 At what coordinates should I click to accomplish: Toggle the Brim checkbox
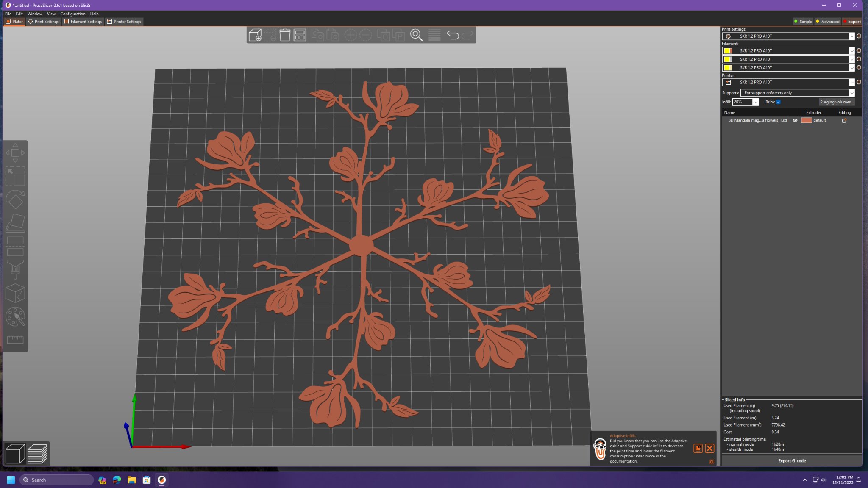coord(778,102)
